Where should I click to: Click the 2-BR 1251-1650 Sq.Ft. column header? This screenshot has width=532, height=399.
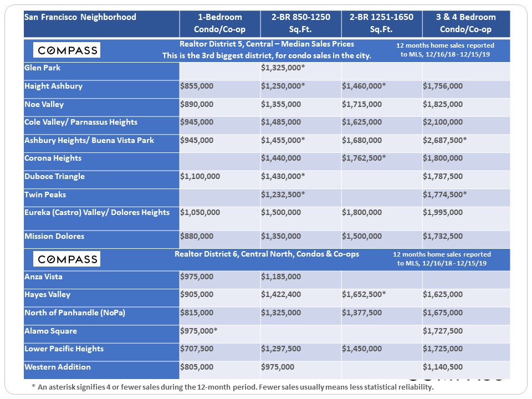(x=381, y=23)
